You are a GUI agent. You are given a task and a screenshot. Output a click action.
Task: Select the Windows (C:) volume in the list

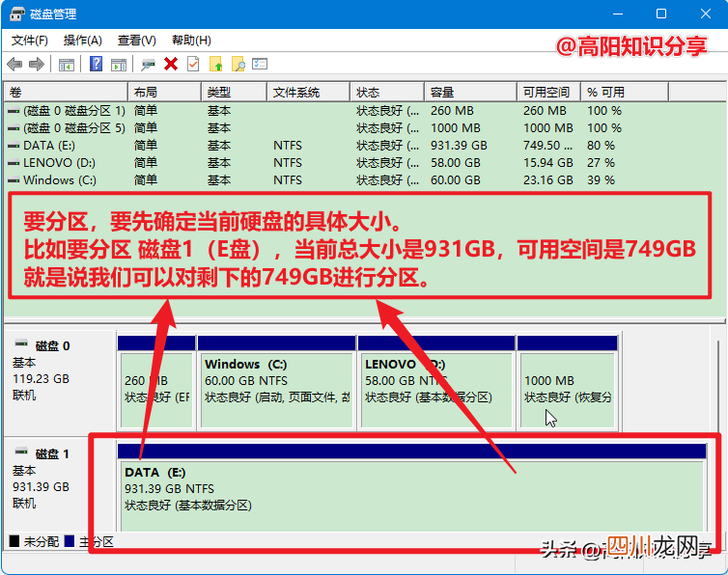364,180
